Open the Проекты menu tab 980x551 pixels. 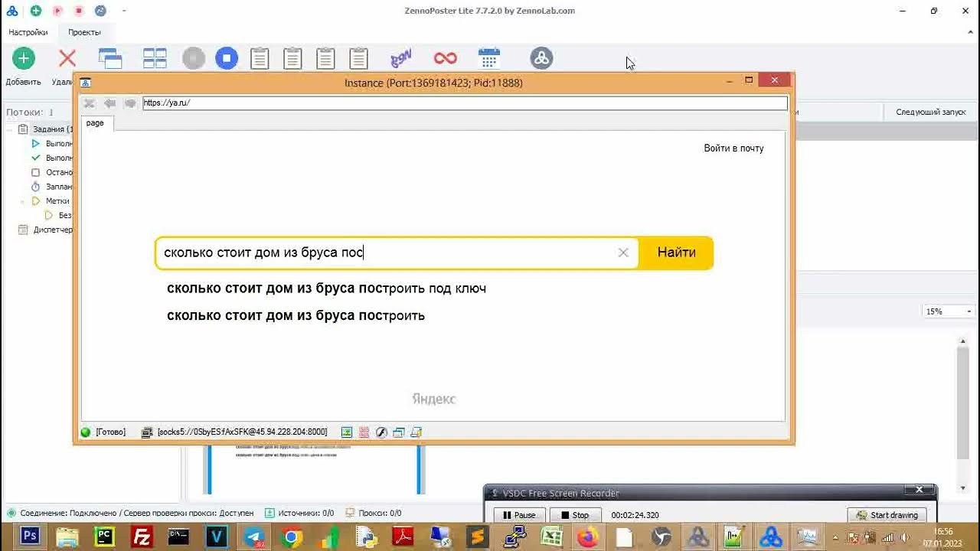point(84,32)
